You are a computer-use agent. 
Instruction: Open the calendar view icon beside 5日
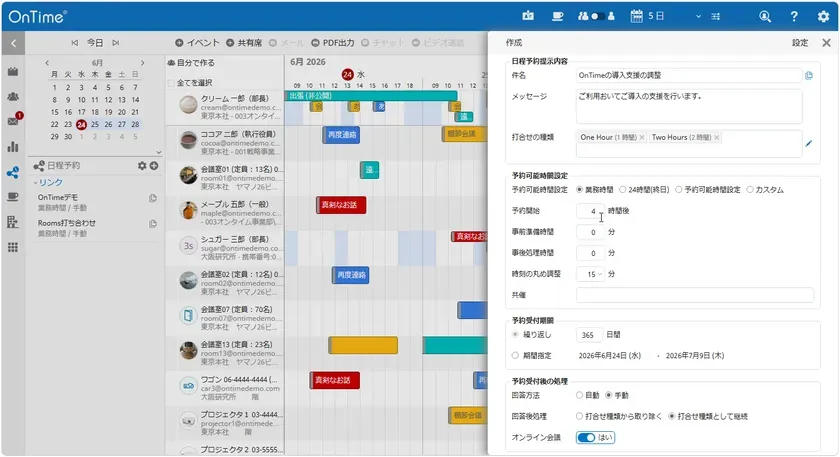pyautogui.click(x=636, y=16)
